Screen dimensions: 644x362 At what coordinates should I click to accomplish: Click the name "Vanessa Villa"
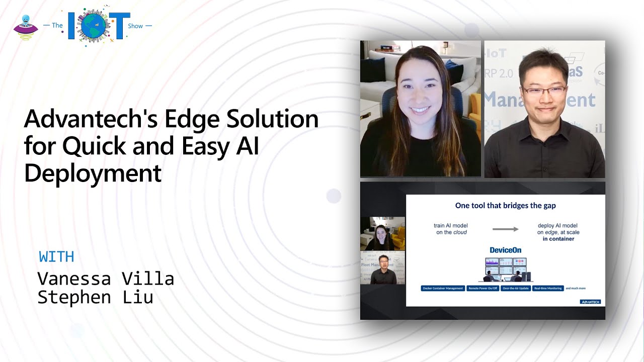click(x=106, y=278)
